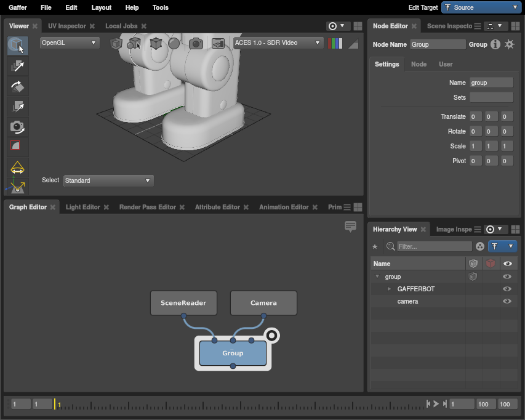Screen dimensions: 525x420
Task: Open the Layout menu
Action: [x=101, y=7]
